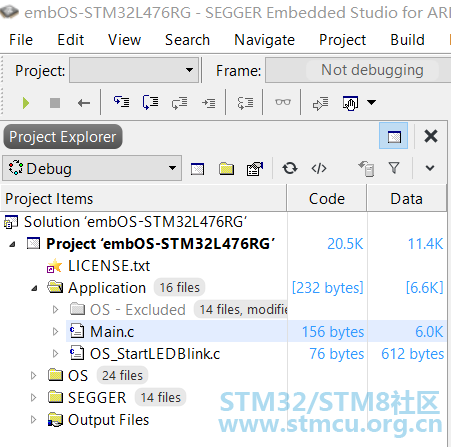Click the Application folder icon
The width and height of the screenshot is (451, 447).
coord(55,287)
